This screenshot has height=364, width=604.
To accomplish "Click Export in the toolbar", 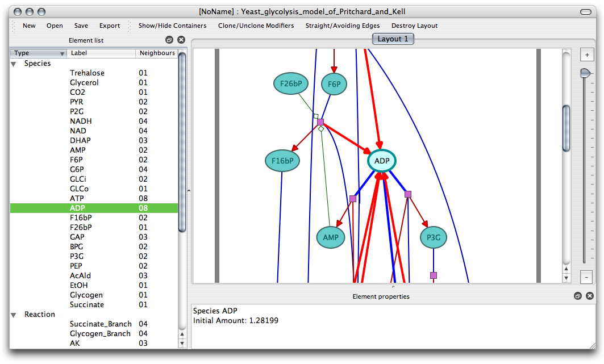I will (110, 26).
